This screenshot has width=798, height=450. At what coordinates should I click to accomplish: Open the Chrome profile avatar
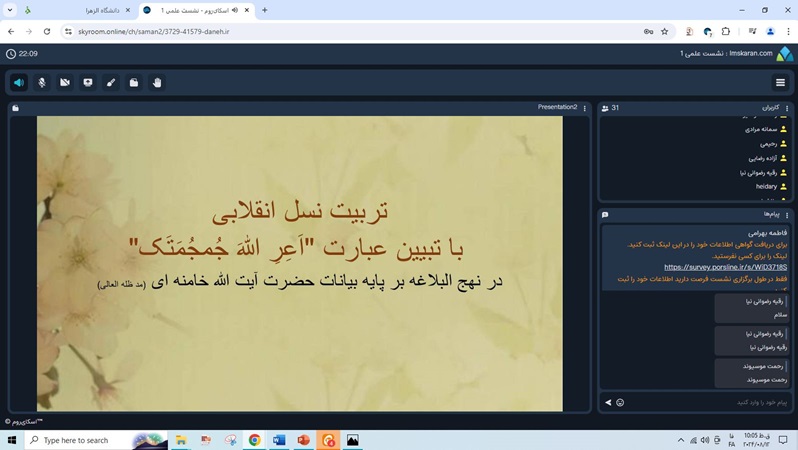tap(771, 32)
